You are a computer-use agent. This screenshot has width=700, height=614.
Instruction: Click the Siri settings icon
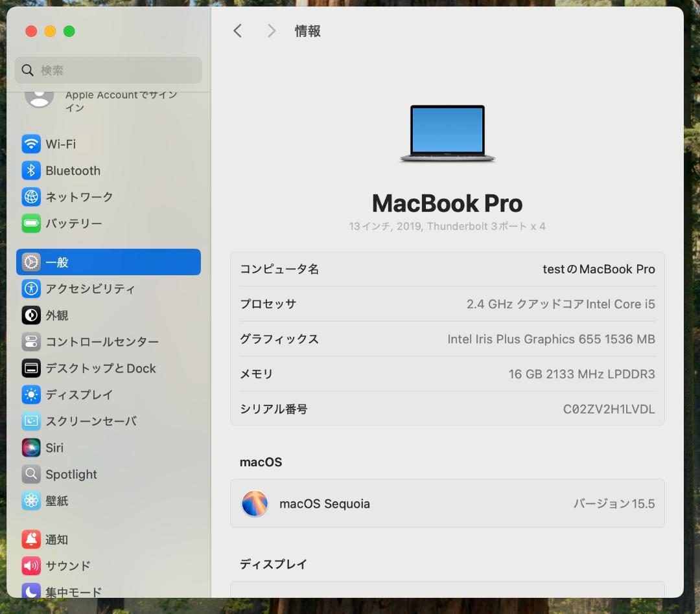pos(30,448)
